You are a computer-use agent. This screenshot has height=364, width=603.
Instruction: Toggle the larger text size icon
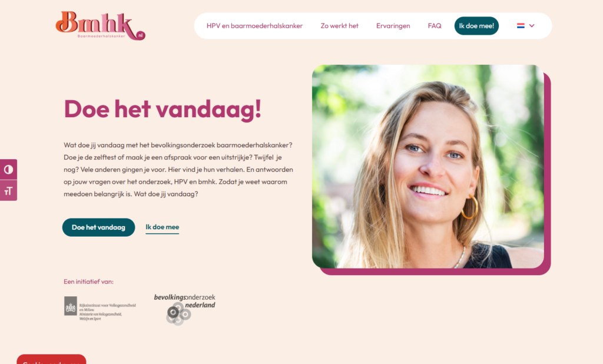(x=8, y=190)
